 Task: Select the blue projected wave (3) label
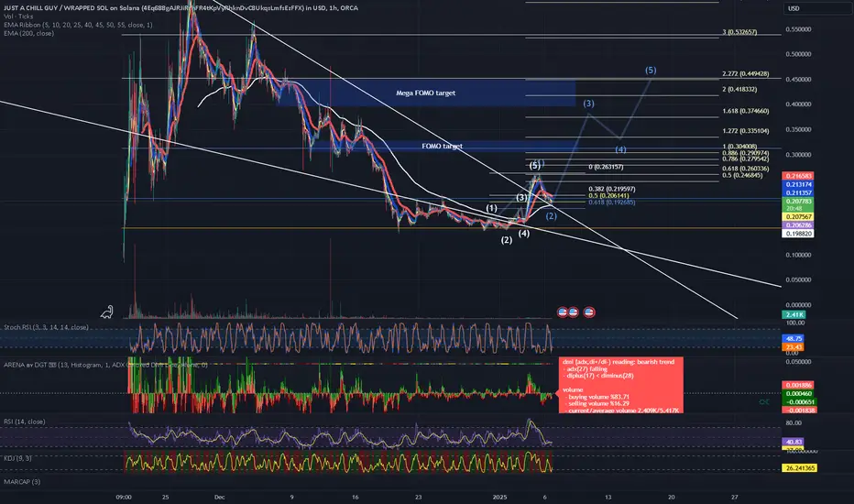588,104
